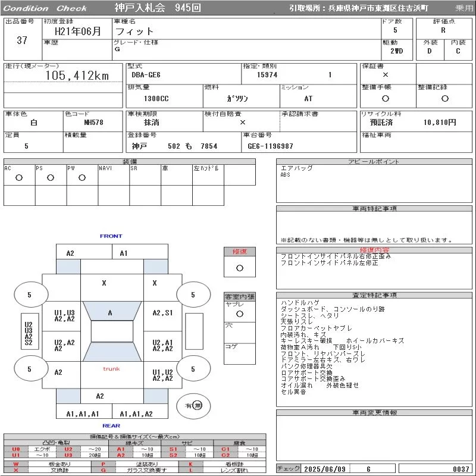The height and width of the screenshot is (476, 476).
Task: Select the chassis number GE6-1196987
Action: pyautogui.click(x=271, y=146)
